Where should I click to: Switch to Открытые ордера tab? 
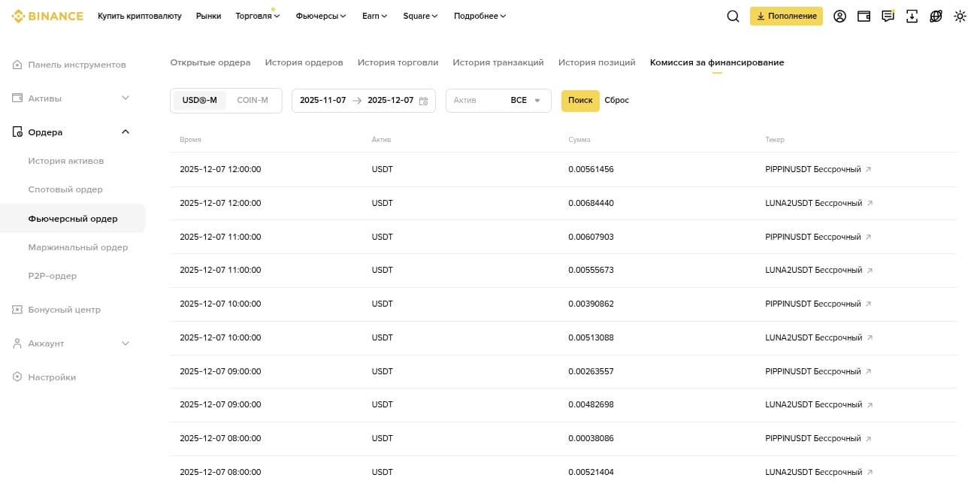(x=210, y=62)
